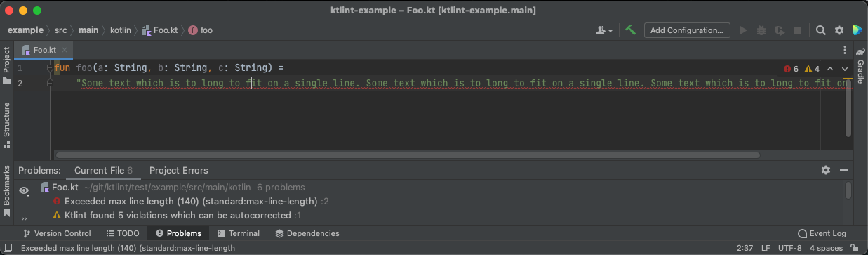This screenshot has width=868, height=255.
Task: Open the Bookmarks tool window
Action: coord(6,192)
